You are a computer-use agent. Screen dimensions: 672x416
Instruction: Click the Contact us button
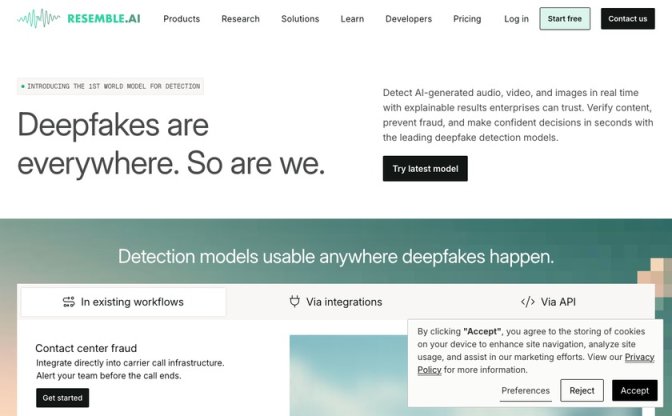coord(628,19)
